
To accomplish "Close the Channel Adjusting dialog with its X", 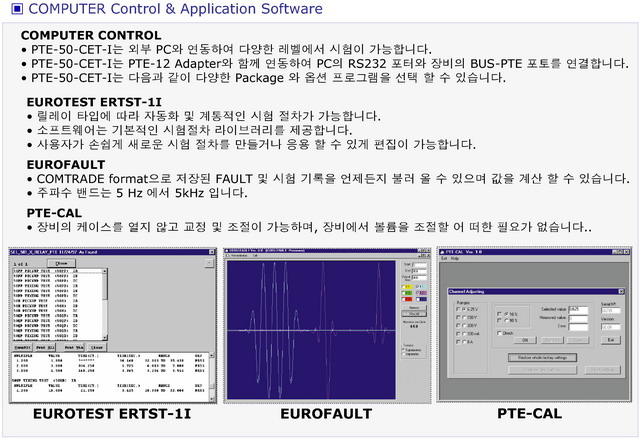I will click(x=621, y=292).
